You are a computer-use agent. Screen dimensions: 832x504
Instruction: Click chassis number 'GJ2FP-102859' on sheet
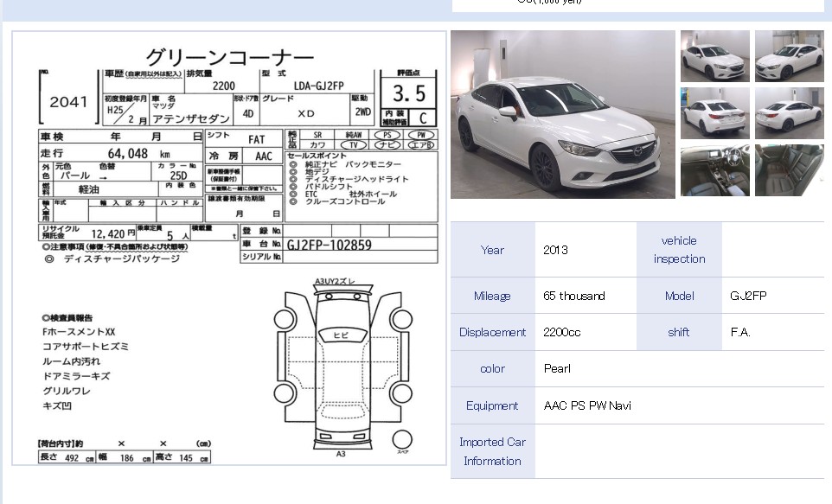pyautogui.click(x=329, y=246)
